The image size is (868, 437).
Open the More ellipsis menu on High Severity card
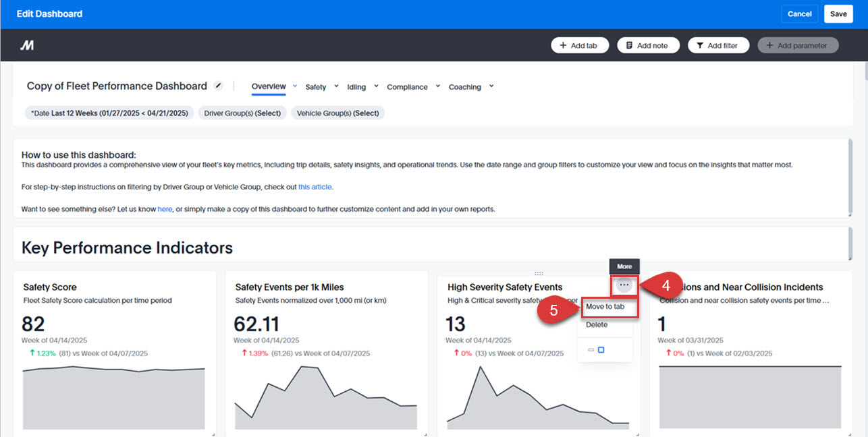[x=624, y=285]
